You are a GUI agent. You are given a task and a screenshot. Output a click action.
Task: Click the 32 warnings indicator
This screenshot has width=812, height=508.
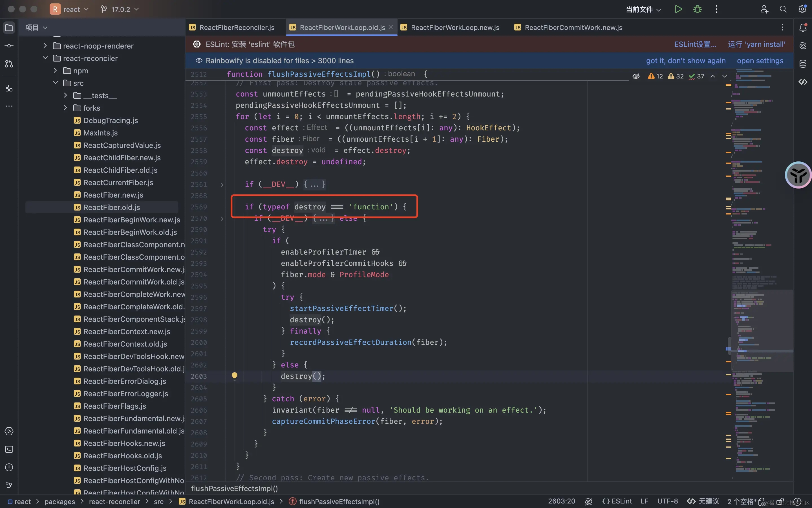coord(676,76)
